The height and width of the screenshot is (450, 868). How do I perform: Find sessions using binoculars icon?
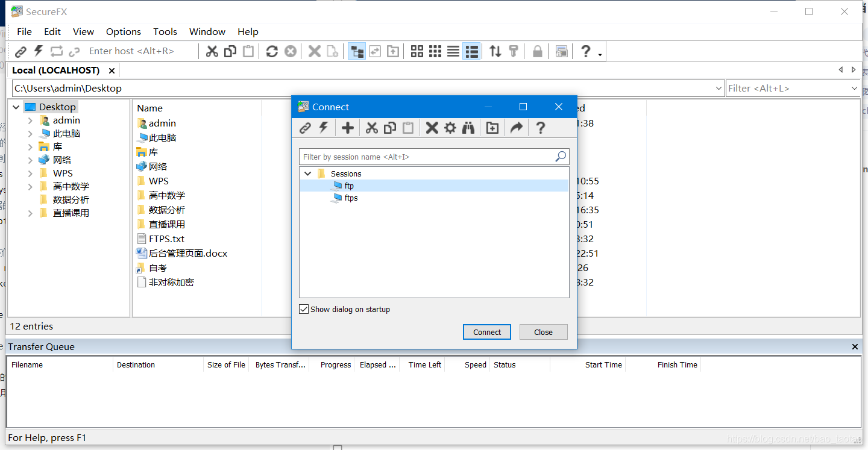468,128
